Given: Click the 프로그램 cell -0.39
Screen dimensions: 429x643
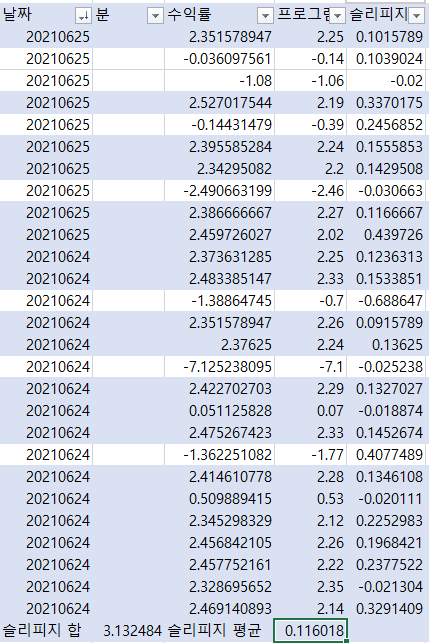Looking at the screenshot, I should click(x=310, y=125).
